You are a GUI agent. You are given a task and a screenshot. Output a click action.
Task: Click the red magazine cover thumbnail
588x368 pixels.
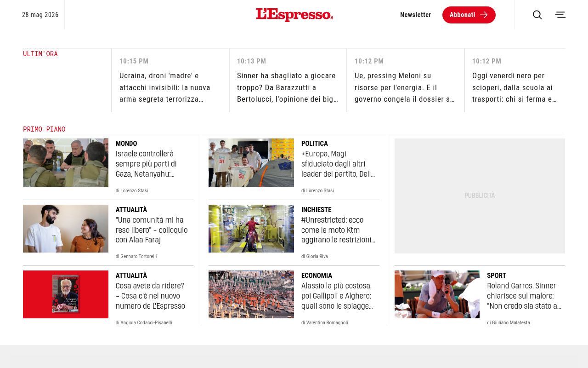tap(66, 294)
